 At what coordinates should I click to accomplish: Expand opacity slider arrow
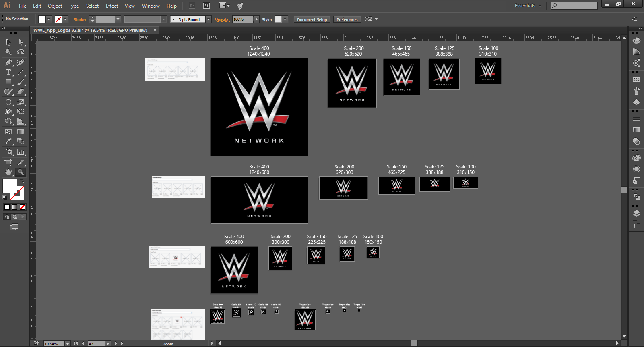point(256,19)
